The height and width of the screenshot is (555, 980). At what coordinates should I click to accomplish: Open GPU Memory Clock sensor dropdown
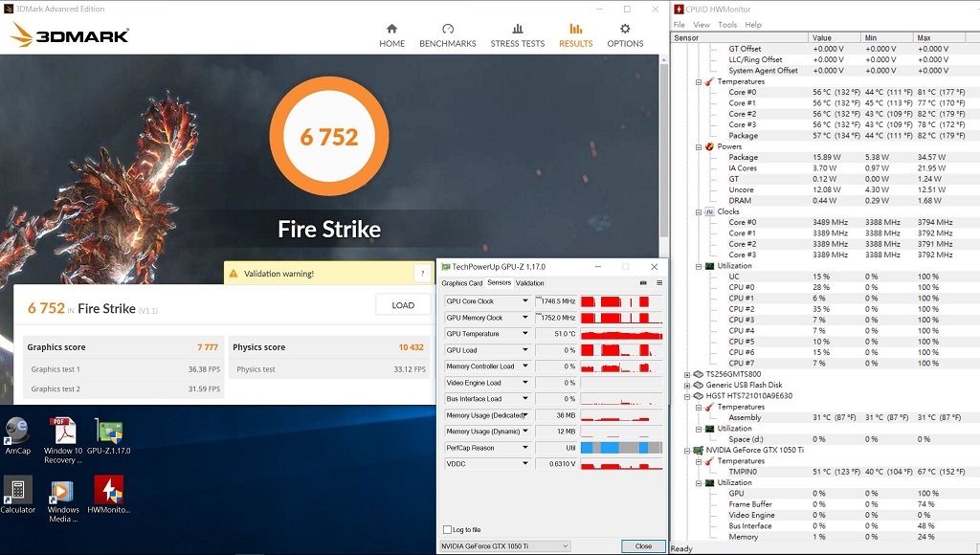(525, 318)
